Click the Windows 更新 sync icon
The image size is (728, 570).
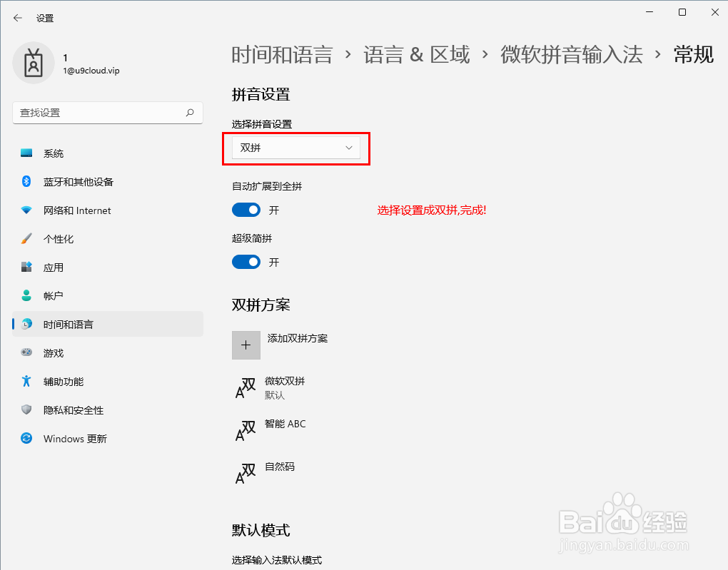pyautogui.click(x=26, y=438)
